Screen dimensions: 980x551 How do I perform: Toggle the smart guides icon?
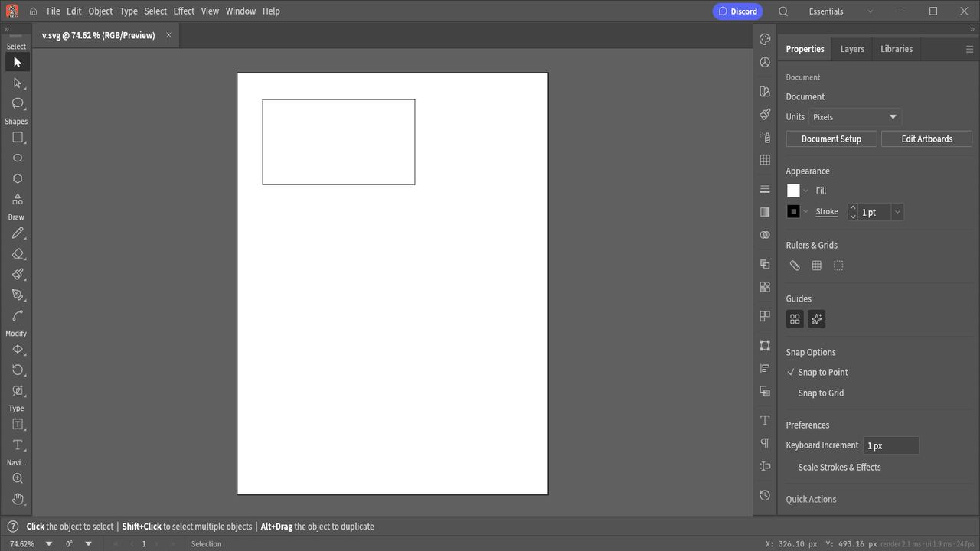coord(816,319)
